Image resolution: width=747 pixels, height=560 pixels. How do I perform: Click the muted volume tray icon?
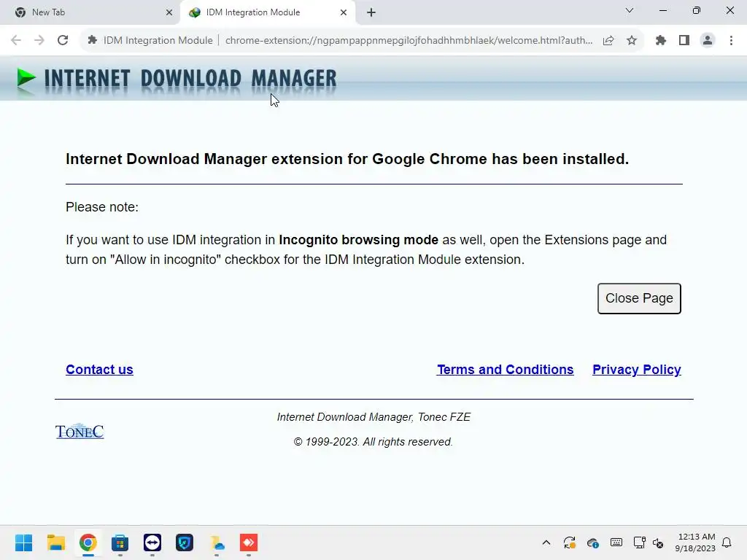pos(658,542)
